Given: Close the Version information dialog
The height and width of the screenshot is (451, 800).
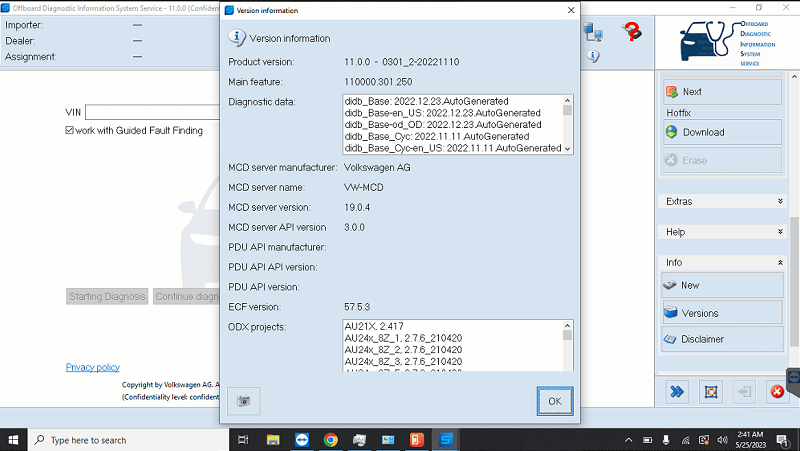Looking at the screenshot, I should pyautogui.click(x=571, y=10).
